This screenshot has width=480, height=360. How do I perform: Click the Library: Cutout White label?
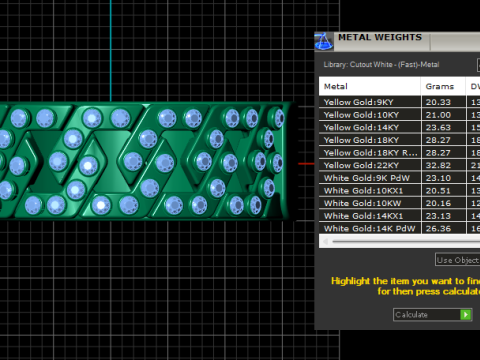(x=381, y=65)
